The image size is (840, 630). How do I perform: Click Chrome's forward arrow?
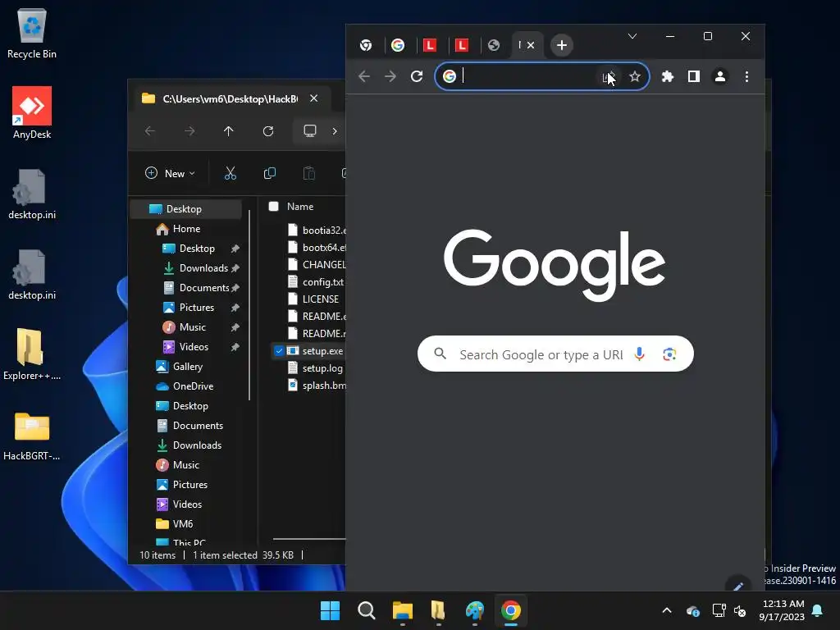390,76
